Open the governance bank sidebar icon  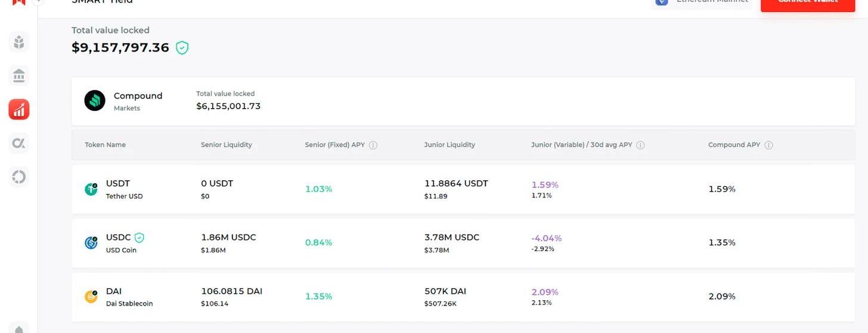point(19,76)
